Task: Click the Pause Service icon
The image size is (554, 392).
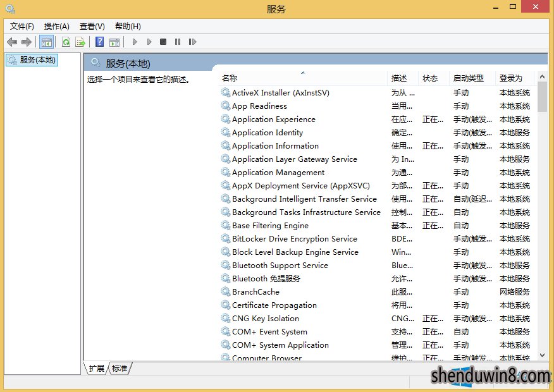Action: [178, 42]
